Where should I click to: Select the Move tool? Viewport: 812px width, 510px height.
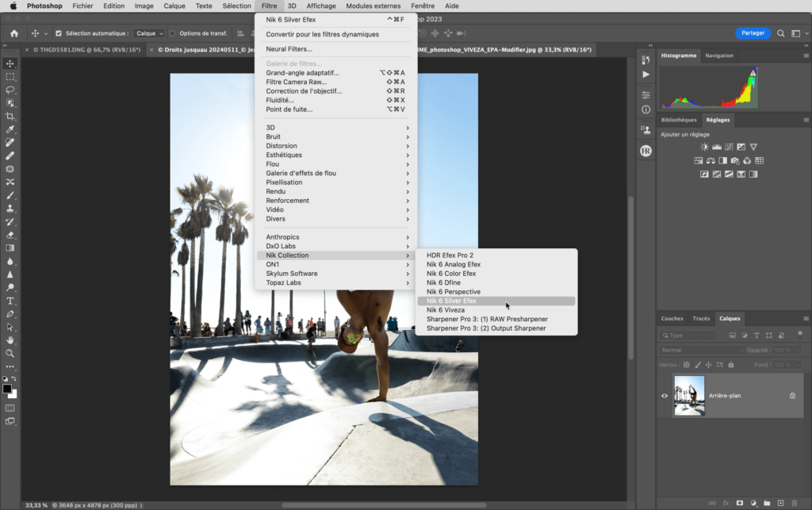[10, 63]
